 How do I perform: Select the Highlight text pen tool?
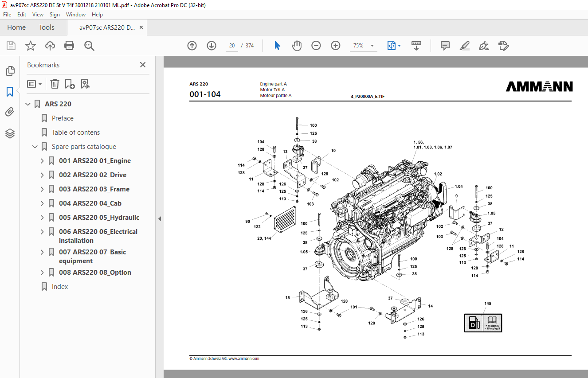coord(465,46)
